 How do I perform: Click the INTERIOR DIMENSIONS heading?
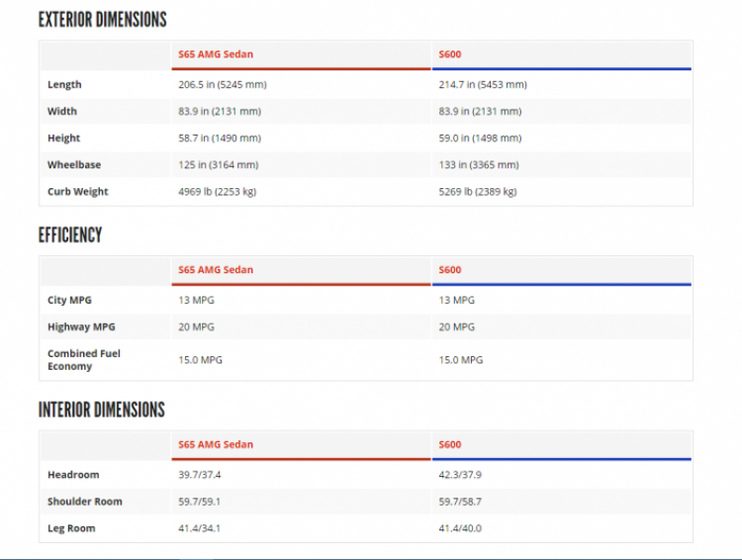pyautogui.click(x=101, y=410)
